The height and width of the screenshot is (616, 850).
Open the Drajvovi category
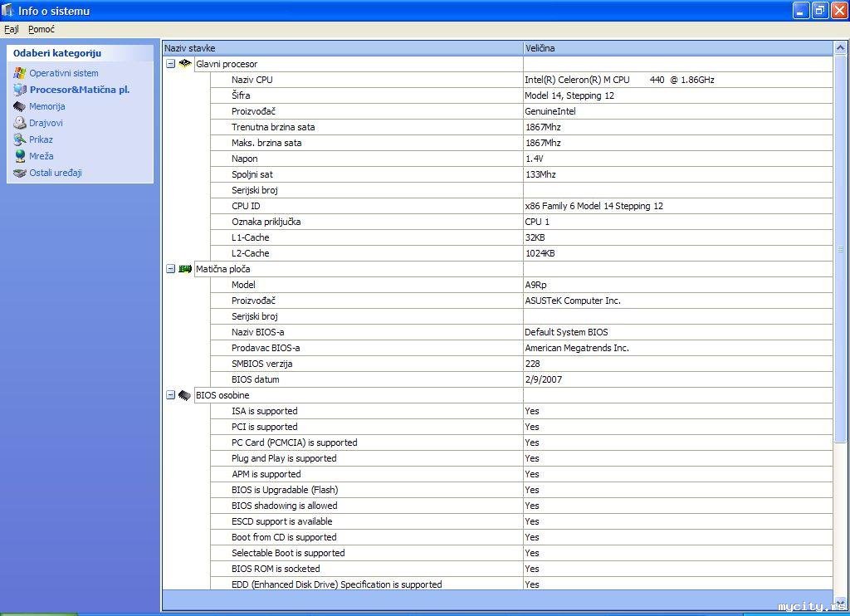pos(46,123)
